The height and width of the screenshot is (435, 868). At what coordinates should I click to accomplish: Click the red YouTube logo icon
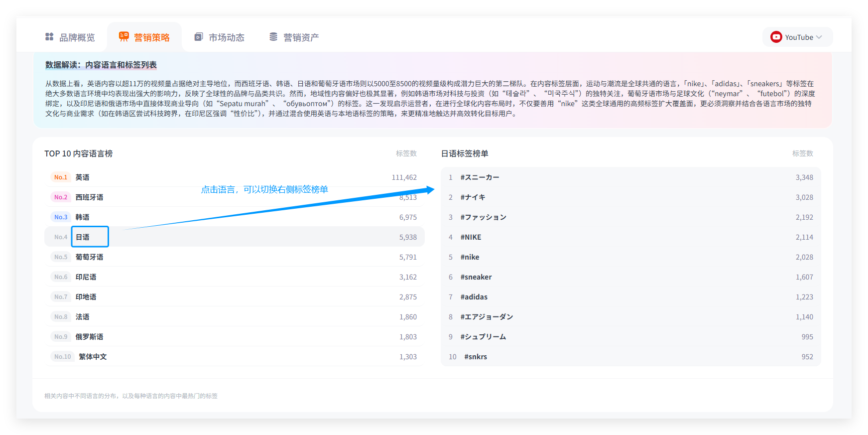776,37
